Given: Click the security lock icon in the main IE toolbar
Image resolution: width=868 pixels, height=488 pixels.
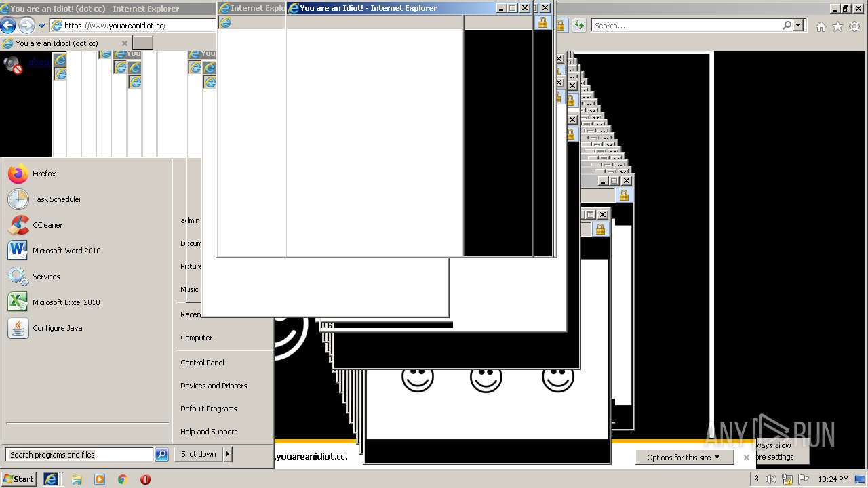Looking at the screenshot, I should point(560,25).
